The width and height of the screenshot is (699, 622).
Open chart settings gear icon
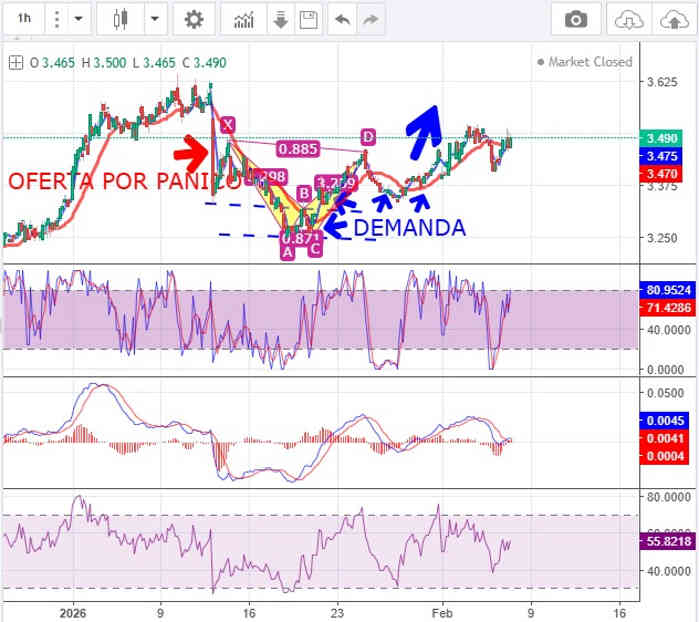click(194, 19)
